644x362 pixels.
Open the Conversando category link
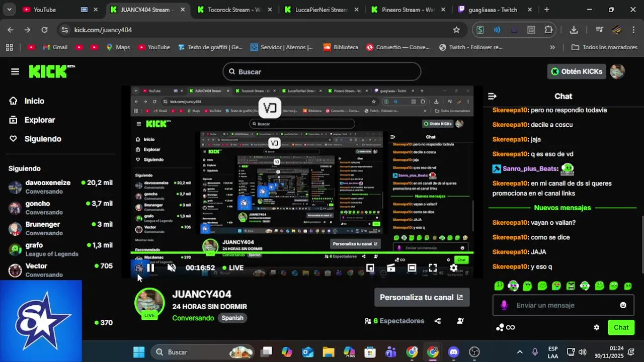[x=193, y=318]
